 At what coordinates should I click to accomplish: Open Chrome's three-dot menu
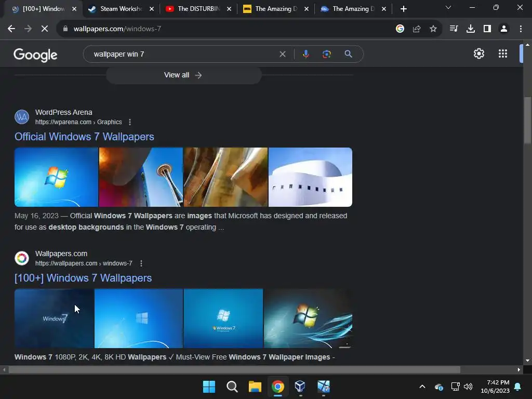click(521, 29)
